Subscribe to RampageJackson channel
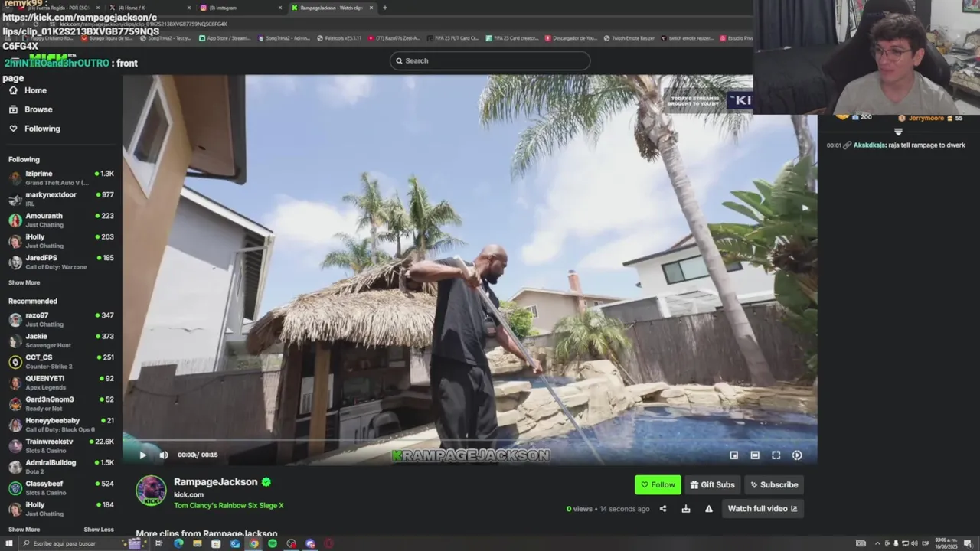The width and height of the screenshot is (980, 551). [774, 484]
